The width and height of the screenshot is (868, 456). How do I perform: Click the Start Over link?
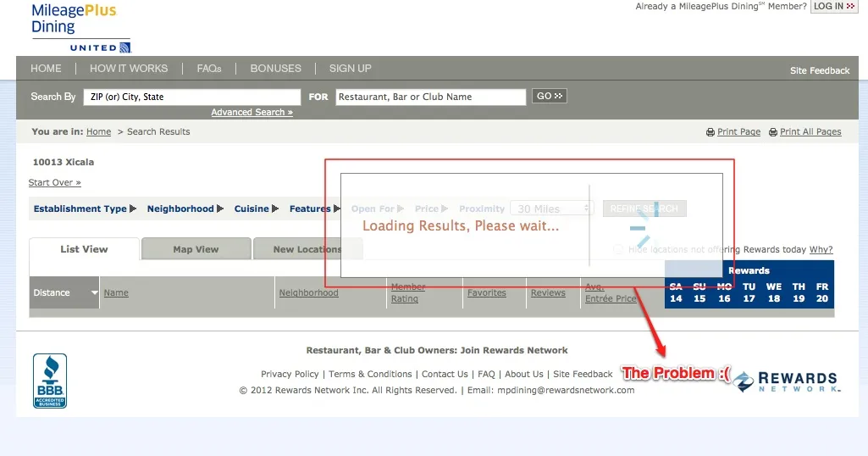click(x=55, y=182)
